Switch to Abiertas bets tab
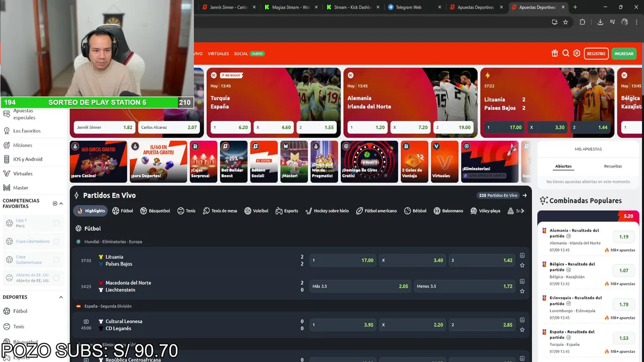 pyautogui.click(x=563, y=166)
